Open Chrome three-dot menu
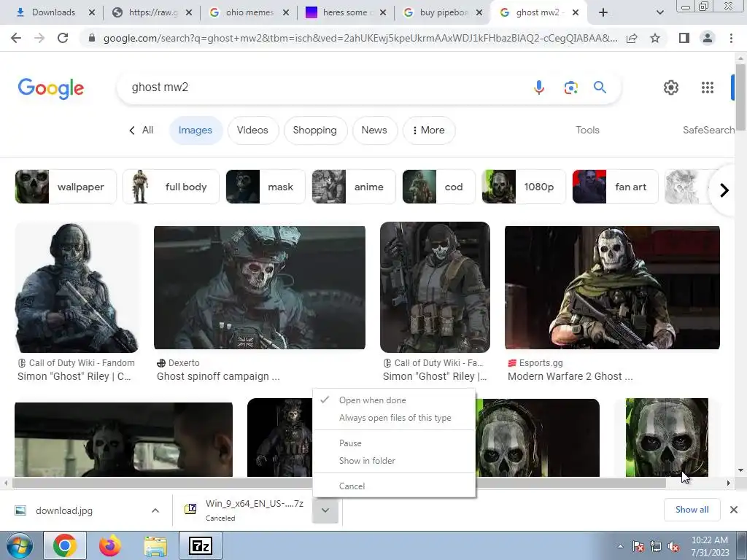The height and width of the screenshot is (560, 747). tap(731, 38)
